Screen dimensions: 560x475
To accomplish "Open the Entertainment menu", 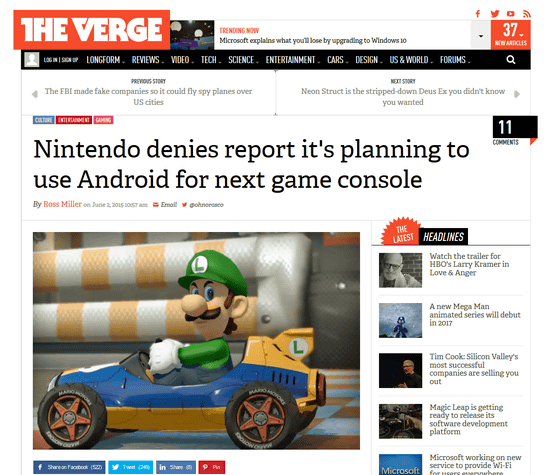I will pyautogui.click(x=292, y=60).
